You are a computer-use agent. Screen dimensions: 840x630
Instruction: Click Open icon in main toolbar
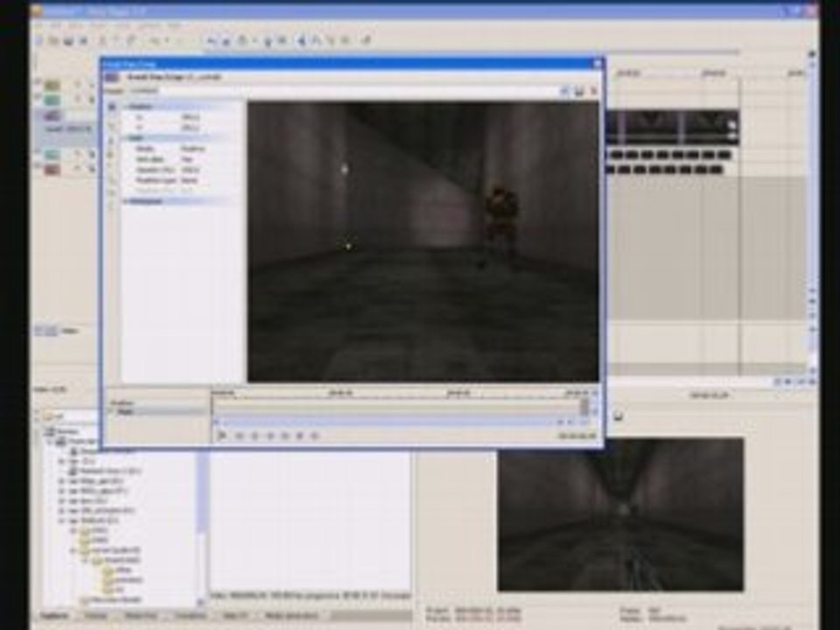[53, 41]
